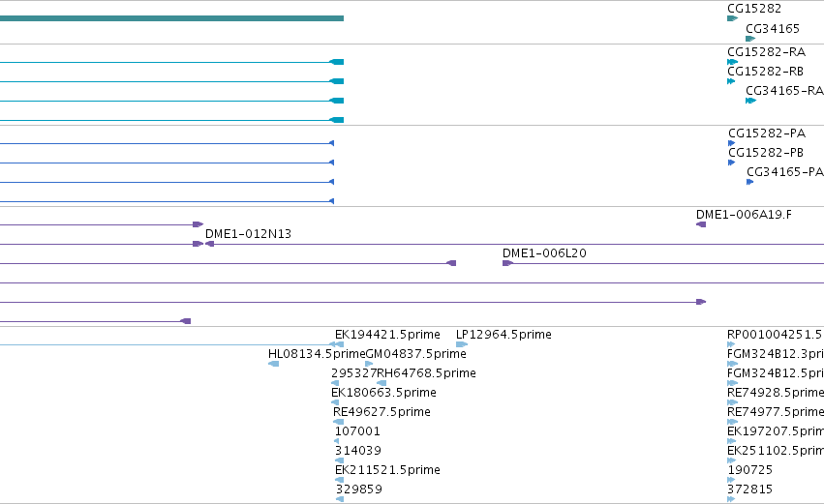Screen dimensions: 824x504
Task: Click EST LP12964.5prime
Action: (x=504, y=335)
